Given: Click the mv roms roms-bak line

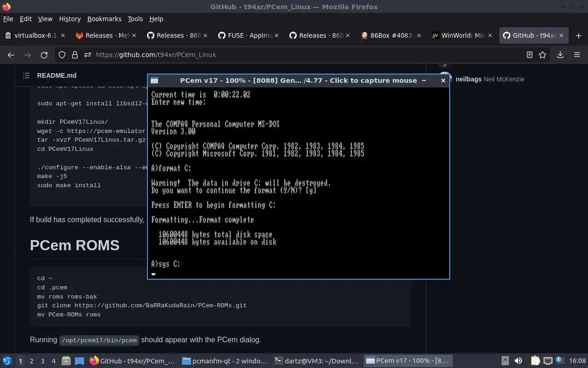Looking at the screenshot, I should click(67, 297).
